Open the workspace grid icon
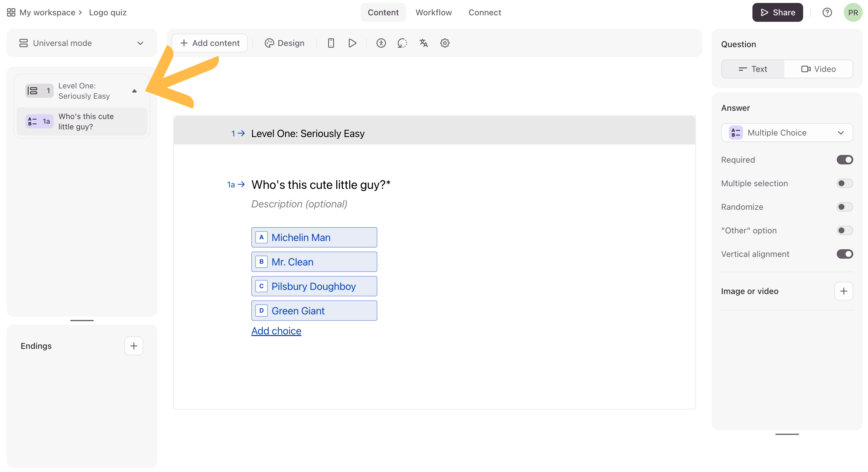This screenshot has height=472, width=868. [11, 12]
